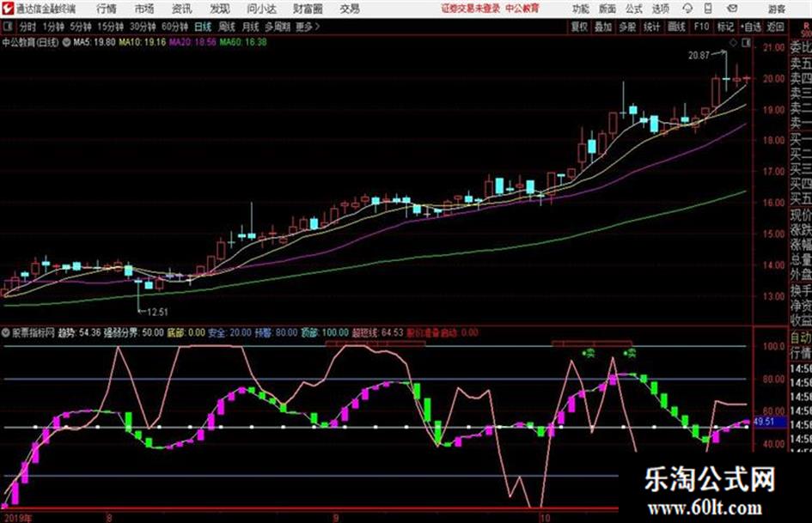The width and height of the screenshot is (812, 523).
Task: Open the 资讯 menu
Action: pyautogui.click(x=181, y=9)
